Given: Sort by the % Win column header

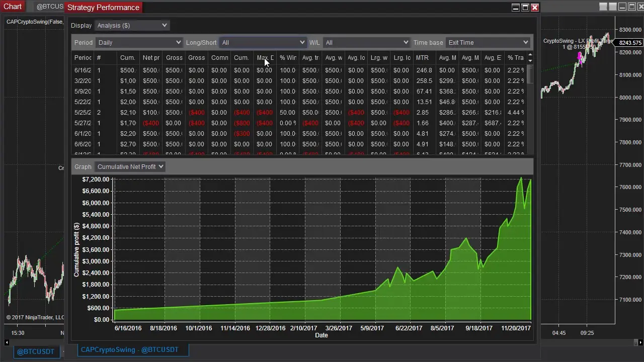Looking at the screenshot, I should click(x=288, y=58).
